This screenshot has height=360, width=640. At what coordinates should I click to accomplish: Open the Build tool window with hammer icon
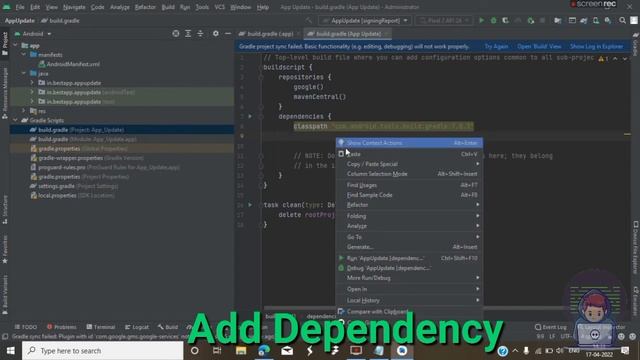[168, 327]
